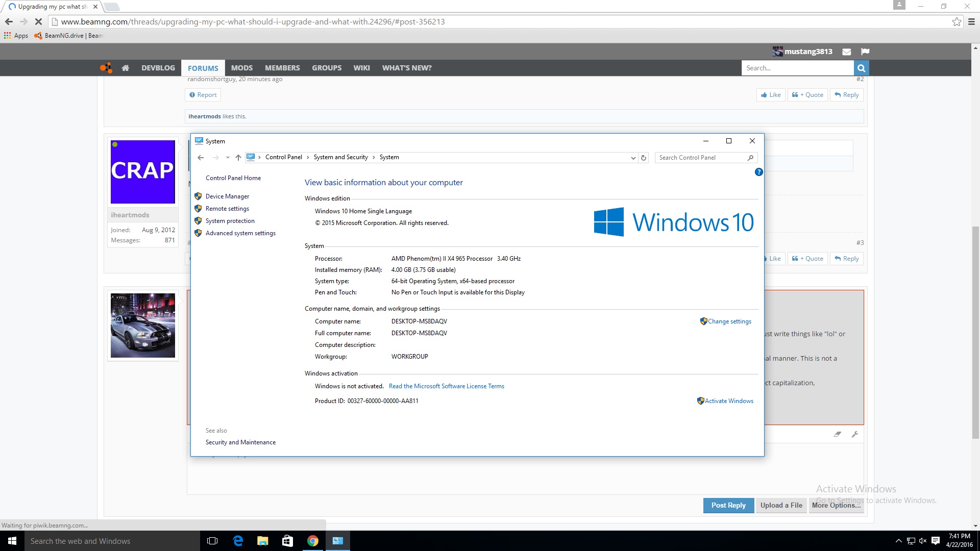Click Upload a File button
980x551 pixels.
pos(781,505)
